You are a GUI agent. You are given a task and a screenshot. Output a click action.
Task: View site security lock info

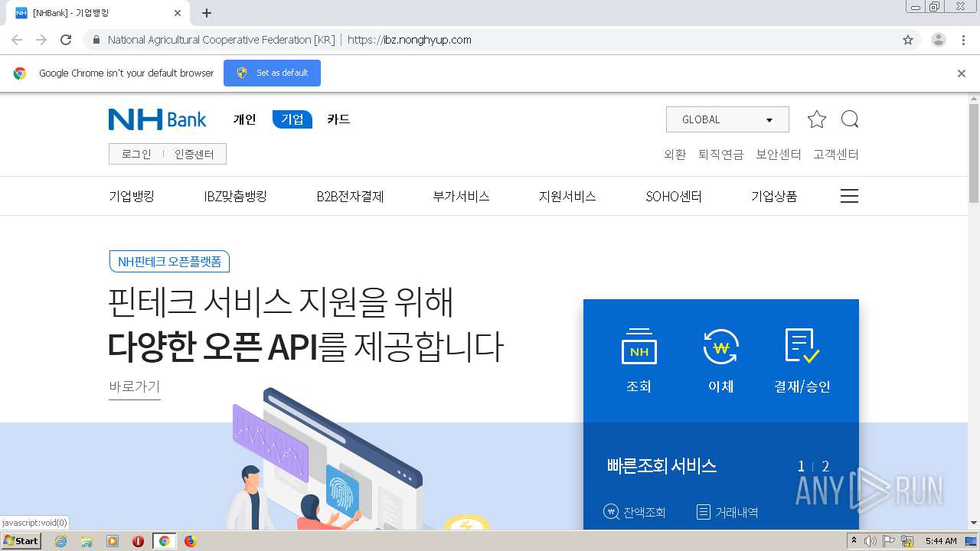(96, 40)
